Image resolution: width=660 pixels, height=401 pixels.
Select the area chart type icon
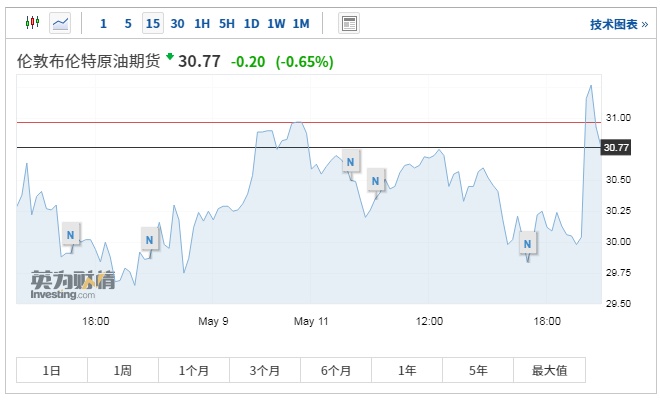(60, 22)
